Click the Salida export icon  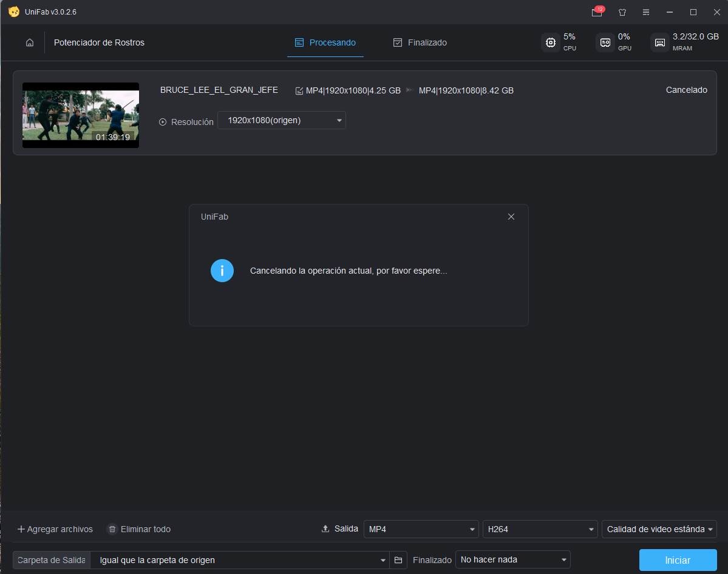325,528
